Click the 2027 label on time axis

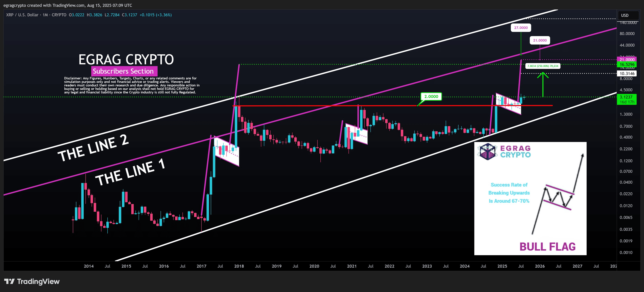577,266
